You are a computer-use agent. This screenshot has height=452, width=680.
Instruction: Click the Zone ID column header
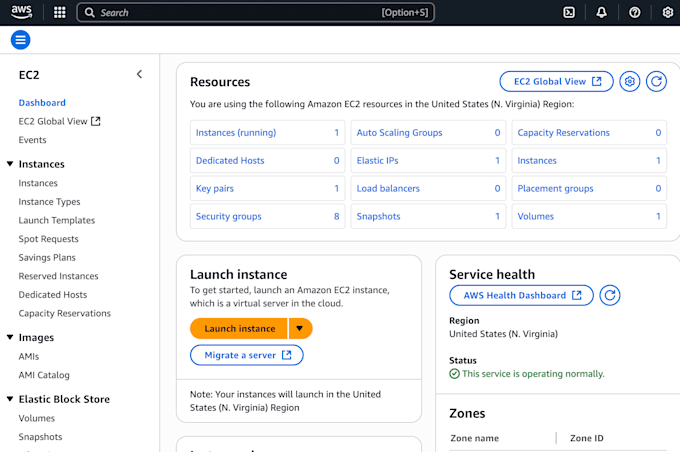[586, 438]
